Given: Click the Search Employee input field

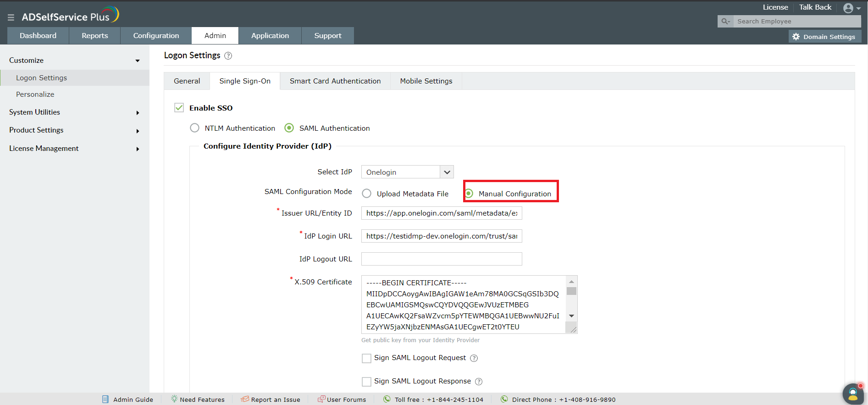Looking at the screenshot, I should coord(797,21).
